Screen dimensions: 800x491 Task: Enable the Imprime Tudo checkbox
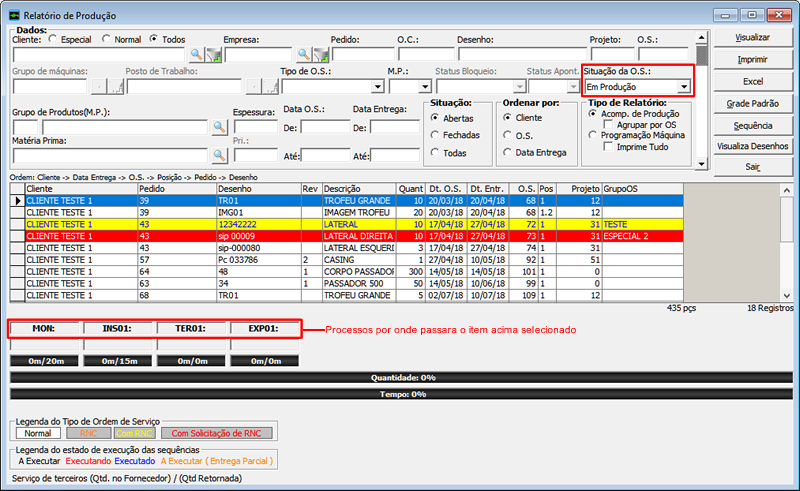pos(608,146)
